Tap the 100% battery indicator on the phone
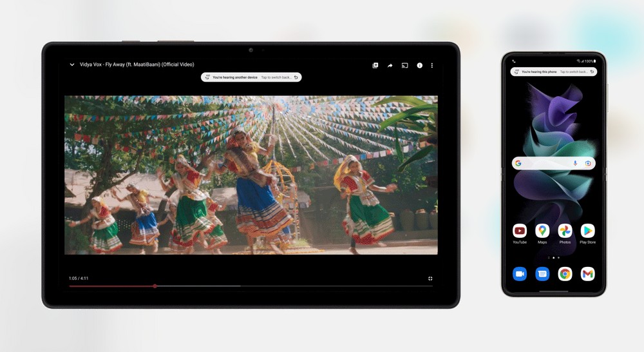The image size is (644, 352). pos(590,61)
